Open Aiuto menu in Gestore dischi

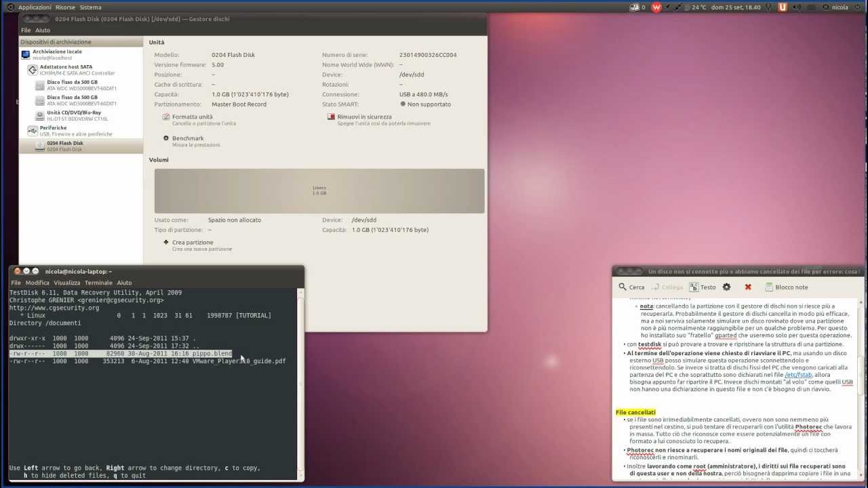pyautogui.click(x=43, y=30)
